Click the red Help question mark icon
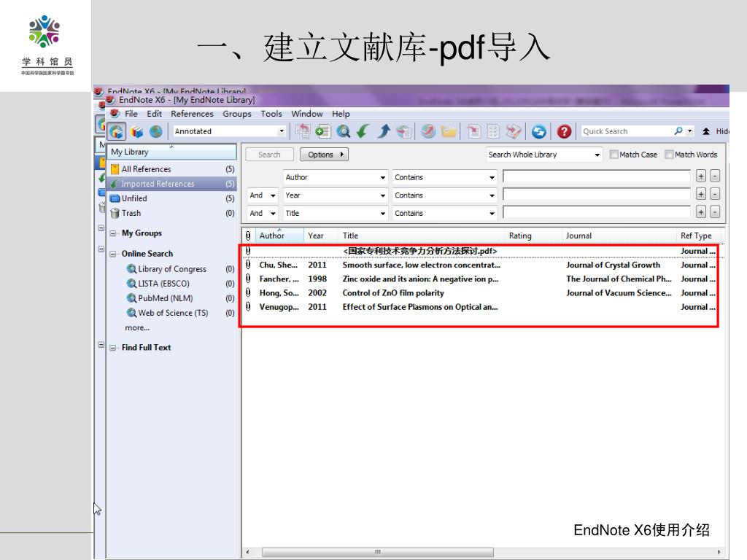This screenshot has width=747, height=560. pyautogui.click(x=564, y=131)
